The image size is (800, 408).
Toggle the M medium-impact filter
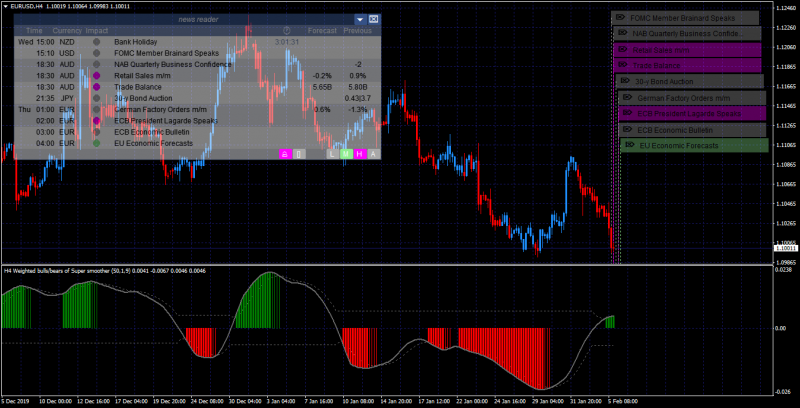click(346, 154)
